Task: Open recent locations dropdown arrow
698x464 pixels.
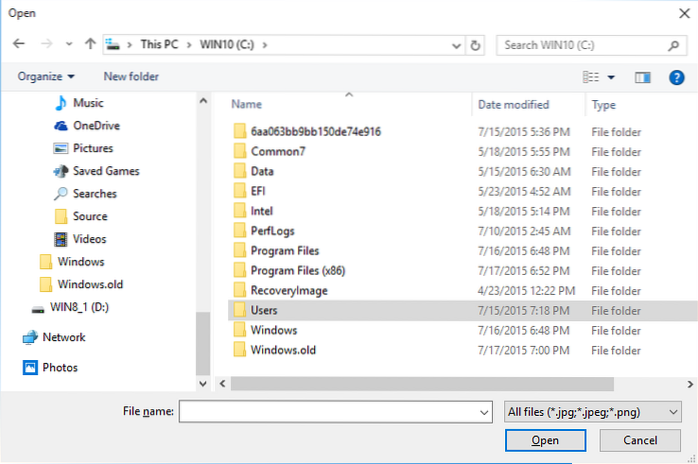Action: [x=69, y=44]
